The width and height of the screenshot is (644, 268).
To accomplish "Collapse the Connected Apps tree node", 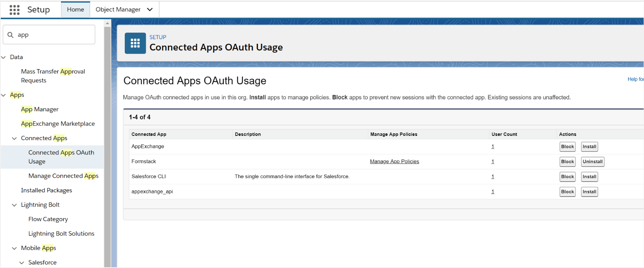I will [x=14, y=138].
